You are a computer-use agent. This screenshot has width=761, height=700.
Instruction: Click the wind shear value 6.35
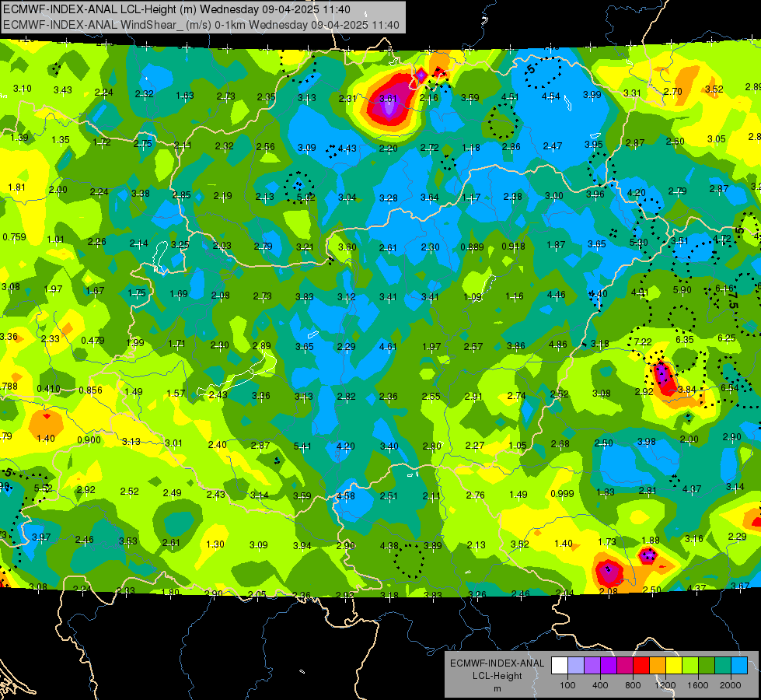click(x=684, y=340)
